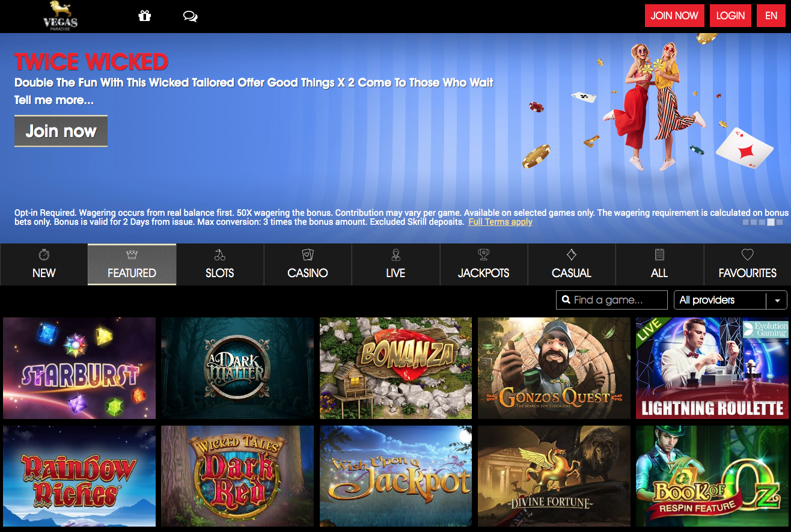
Task: Expand the providers dropdown arrow
Action: 777,300
